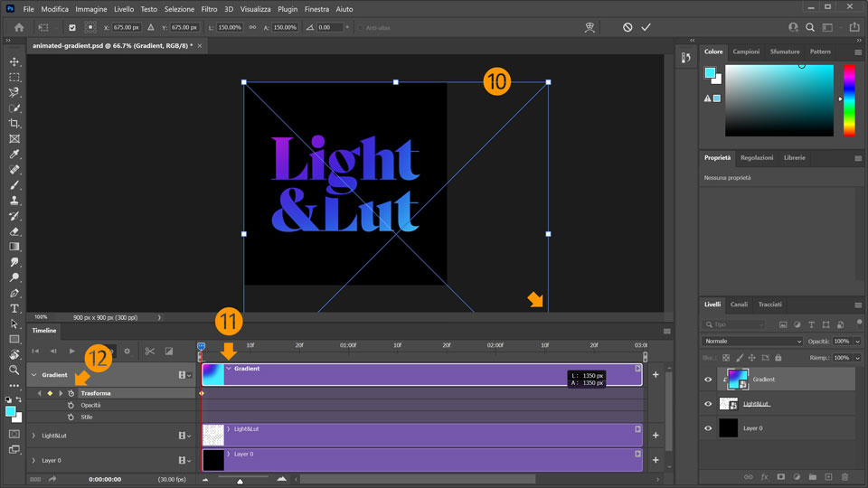Select the Zoom tool
Screen dimensions: 868x488
click(x=14, y=370)
